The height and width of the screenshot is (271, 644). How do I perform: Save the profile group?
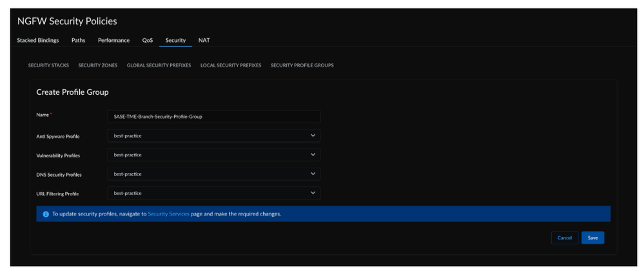(x=592, y=237)
